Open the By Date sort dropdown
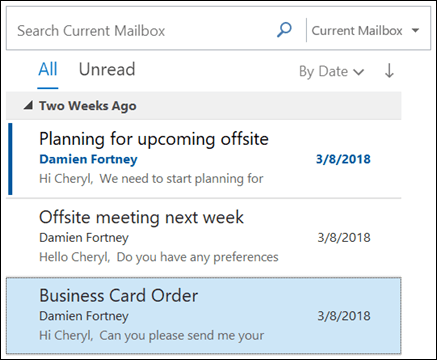This screenshot has width=437, height=360. click(331, 71)
